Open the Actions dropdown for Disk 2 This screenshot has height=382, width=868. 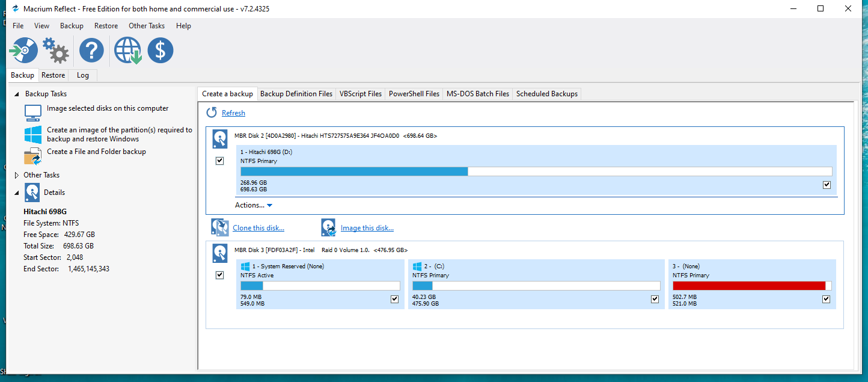254,205
